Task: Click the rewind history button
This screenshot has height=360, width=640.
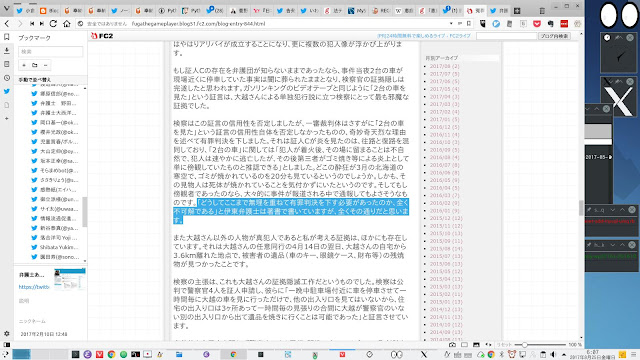Action: point(32,24)
